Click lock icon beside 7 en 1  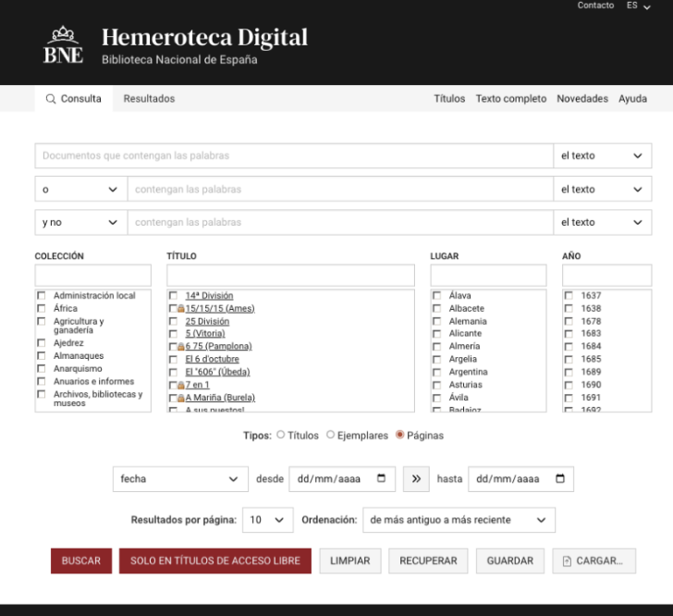point(181,385)
